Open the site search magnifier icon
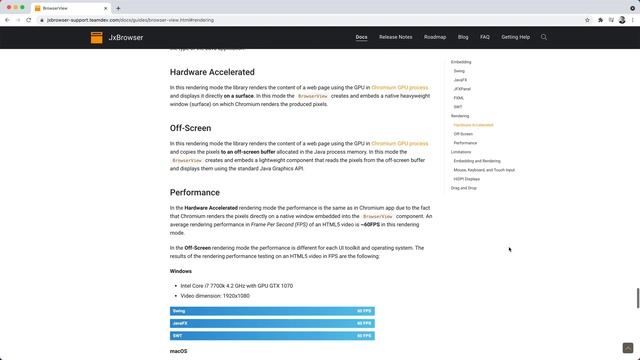Viewport: 640px width, 360px height. [544, 37]
